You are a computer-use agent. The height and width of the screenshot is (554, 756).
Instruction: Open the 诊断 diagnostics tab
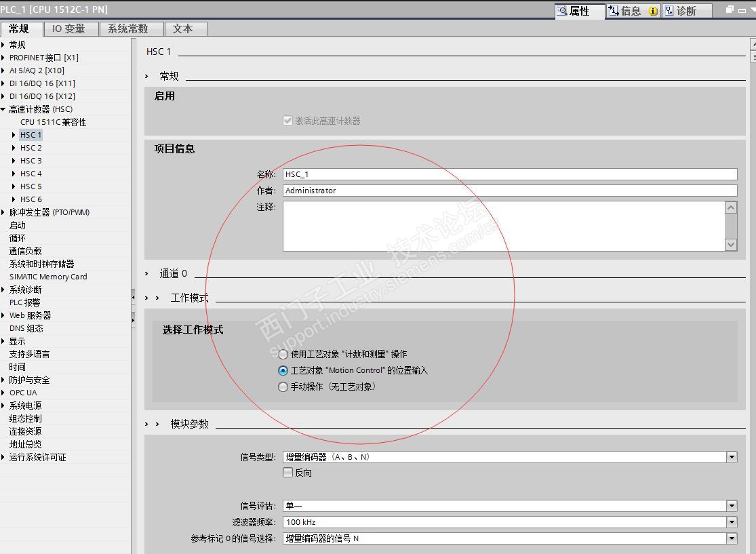[x=686, y=11]
